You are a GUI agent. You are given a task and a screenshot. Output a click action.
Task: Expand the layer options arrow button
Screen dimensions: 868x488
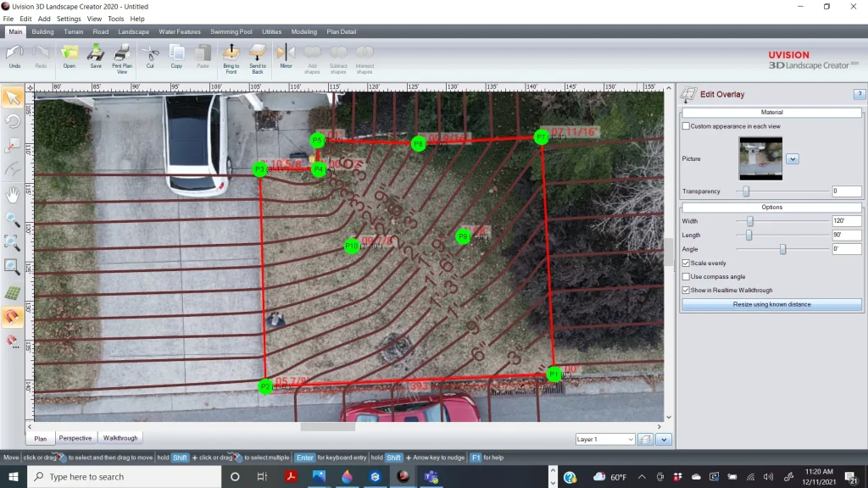point(664,439)
